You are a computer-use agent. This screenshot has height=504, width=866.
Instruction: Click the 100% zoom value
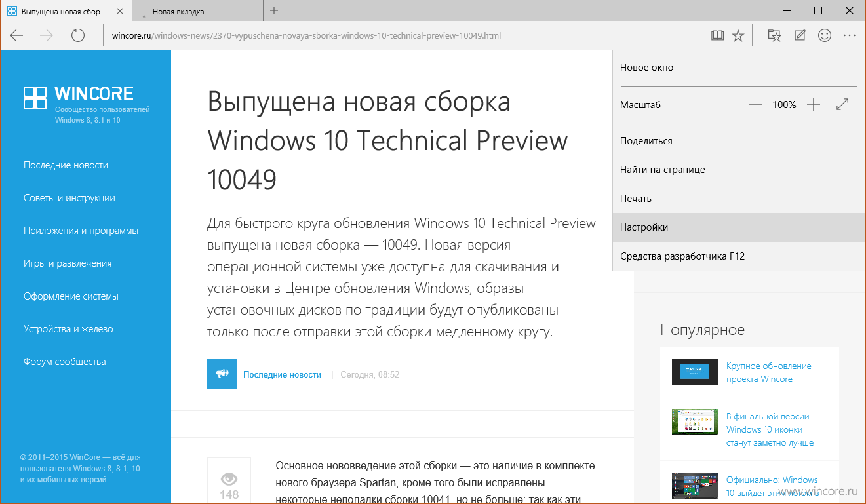coord(784,104)
